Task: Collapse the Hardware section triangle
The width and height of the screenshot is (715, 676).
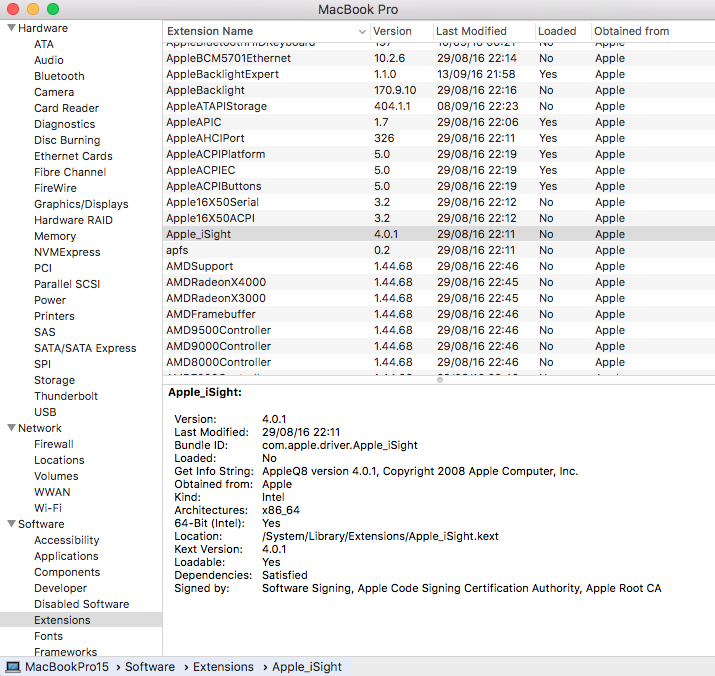Action: coord(12,28)
